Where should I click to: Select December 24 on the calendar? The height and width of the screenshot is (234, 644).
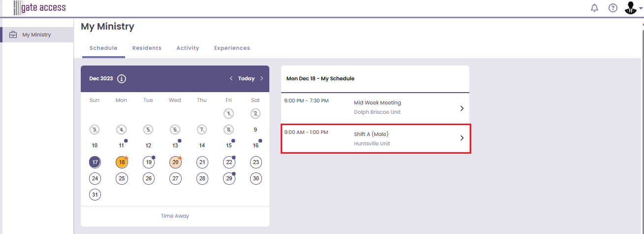coord(95,178)
